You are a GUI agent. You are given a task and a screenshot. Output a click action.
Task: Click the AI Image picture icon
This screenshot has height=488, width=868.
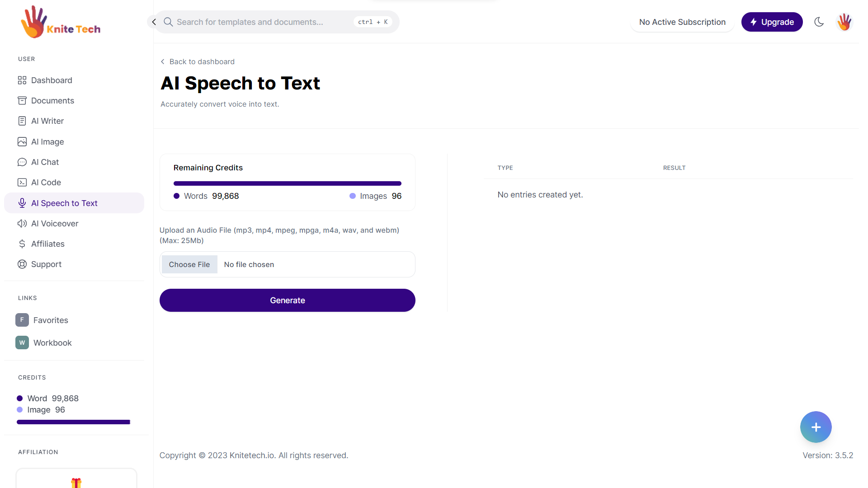pyautogui.click(x=22, y=142)
